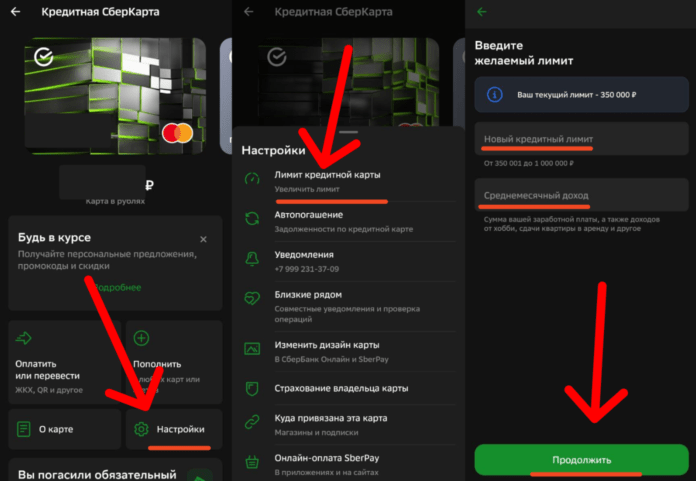Image resolution: width=696 pixels, height=481 pixels.
Task: Tap the credit card image with Mastercard logo
Action: 115,96
